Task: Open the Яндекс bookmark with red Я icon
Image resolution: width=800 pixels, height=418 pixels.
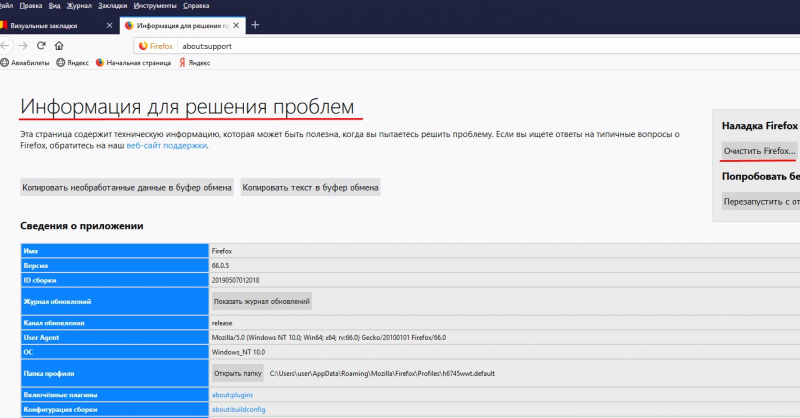Action: tap(194, 63)
